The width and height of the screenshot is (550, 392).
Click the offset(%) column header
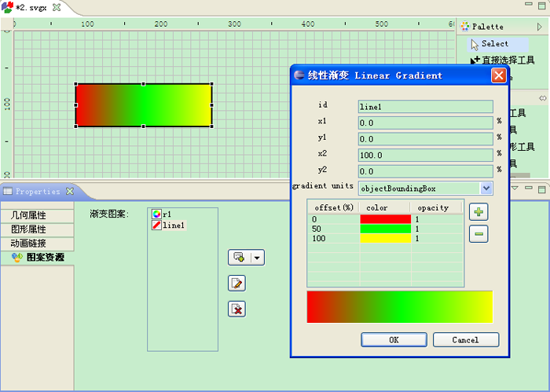pos(334,207)
